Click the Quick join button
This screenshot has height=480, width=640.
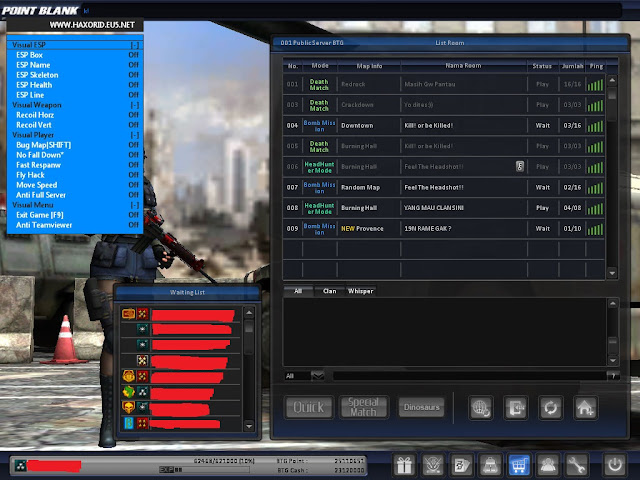(x=309, y=407)
